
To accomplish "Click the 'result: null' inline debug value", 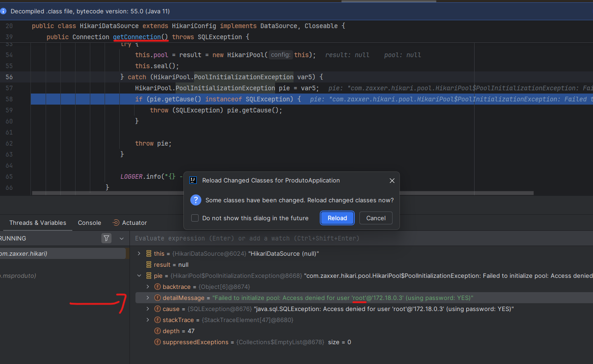I will (x=347, y=55).
